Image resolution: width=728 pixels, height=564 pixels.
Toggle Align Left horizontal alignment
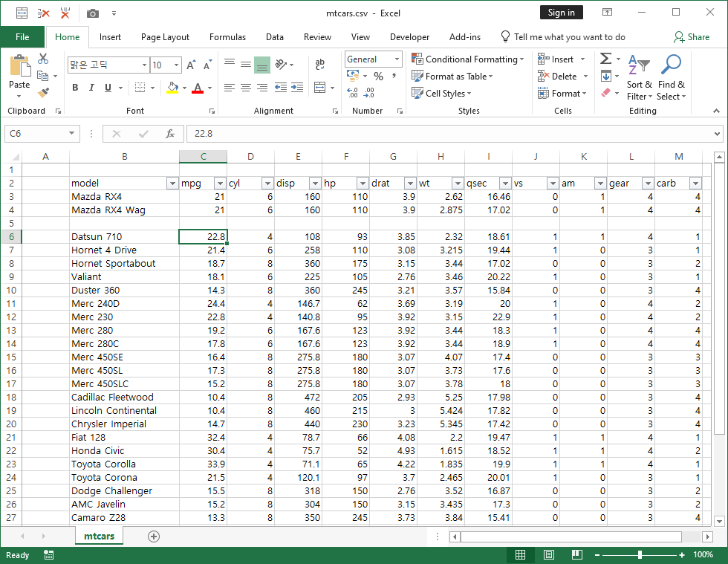tap(229, 88)
